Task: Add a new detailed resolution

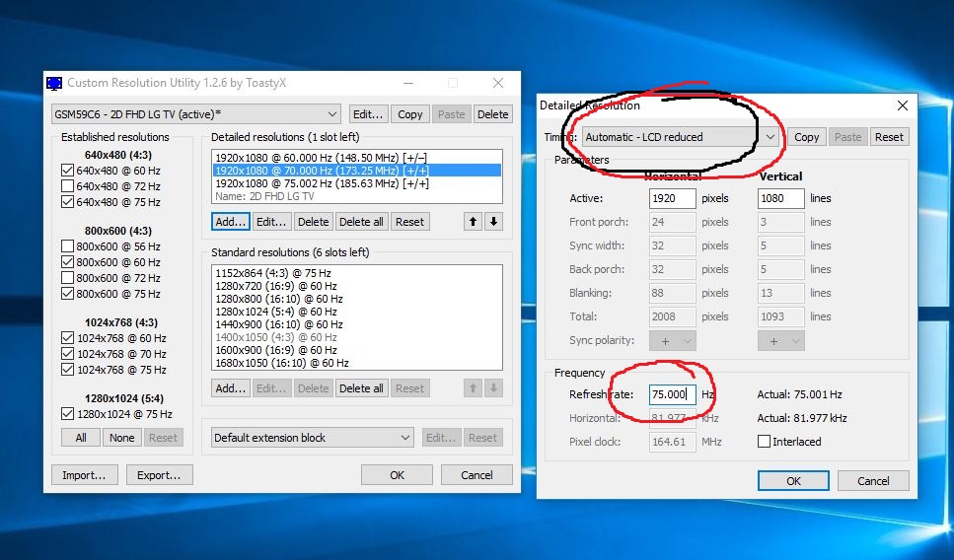Action: (x=231, y=222)
